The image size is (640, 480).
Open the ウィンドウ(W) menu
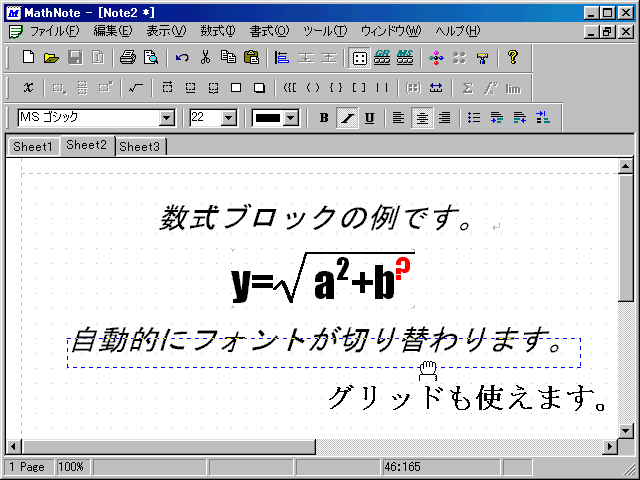click(x=391, y=31)
